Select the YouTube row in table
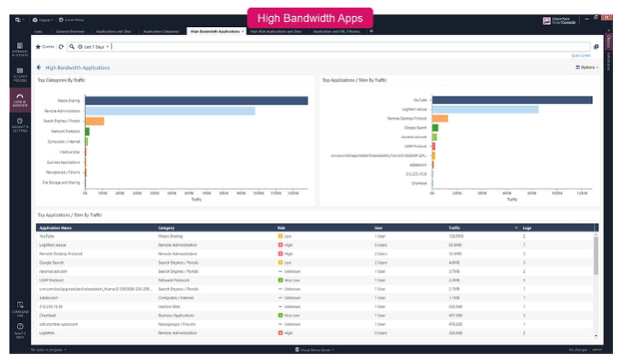 coord(315,236)
